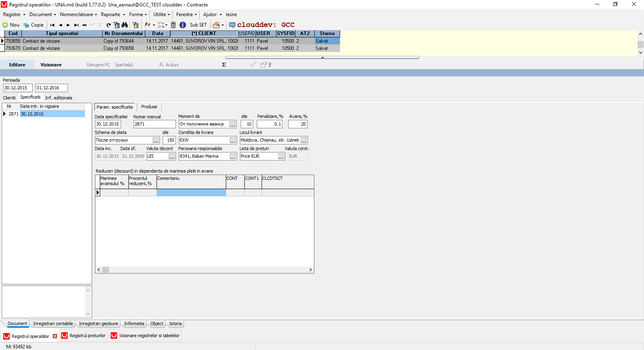Click the Penalizare % field
The height and width of the screenshot is (350, 644).
pyautogui.click(x=270, y=124)
